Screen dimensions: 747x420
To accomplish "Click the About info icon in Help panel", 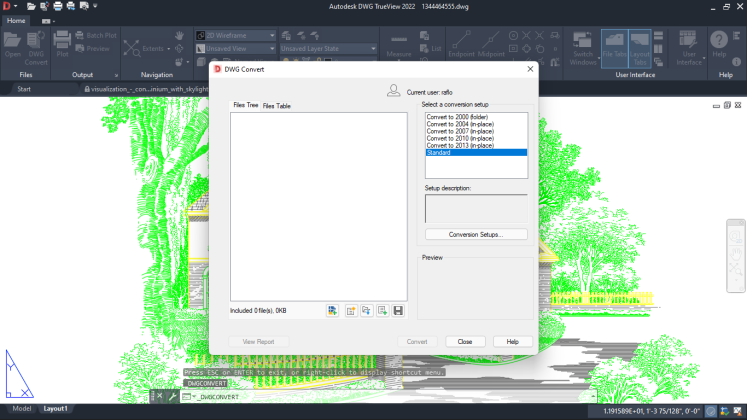I will (x=736, y=62).
